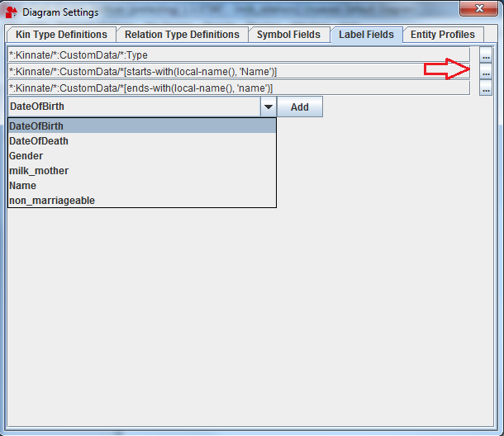Viewport: 504px width, 436px height.
Task: Click ellipsis button for the ends-with name row
Action: pos(486,88)
